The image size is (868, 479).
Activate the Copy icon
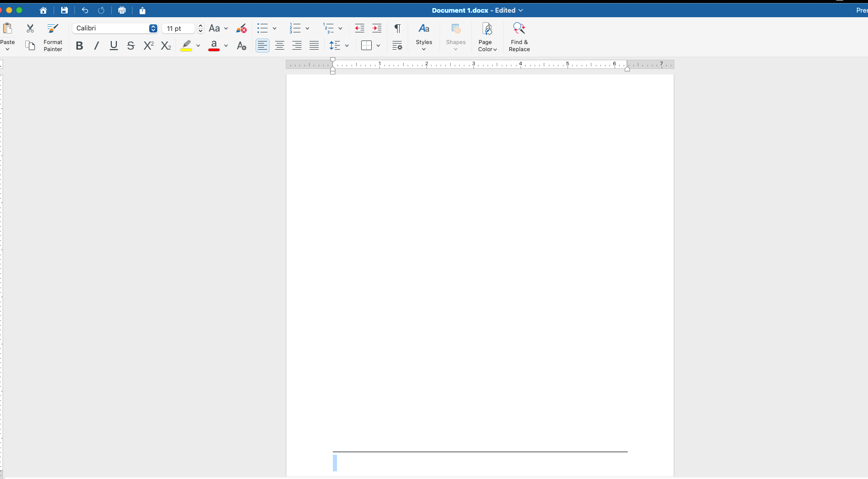[x=30, y=46]
